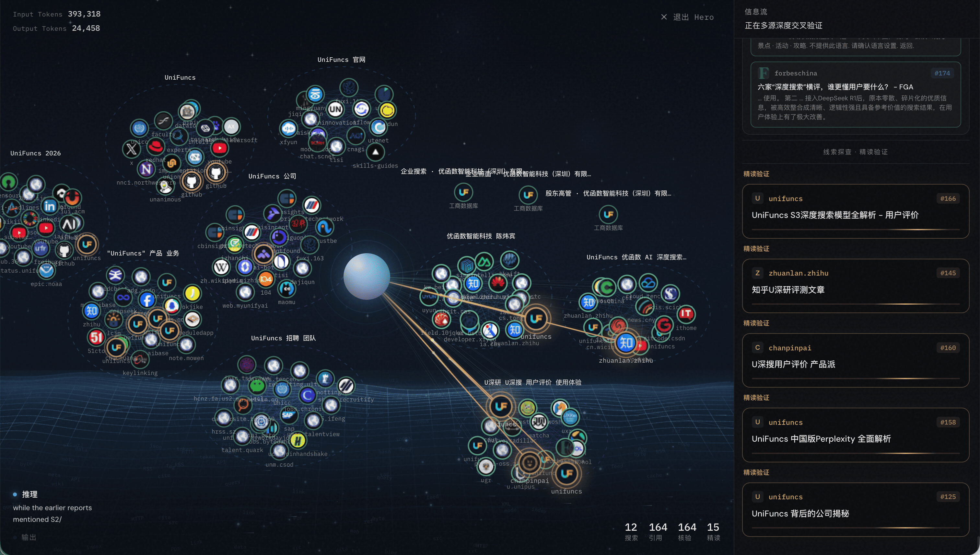Click the 正在多源深度交叉验证 status text
Screen dimensions: 980x555
coord(784,26)
